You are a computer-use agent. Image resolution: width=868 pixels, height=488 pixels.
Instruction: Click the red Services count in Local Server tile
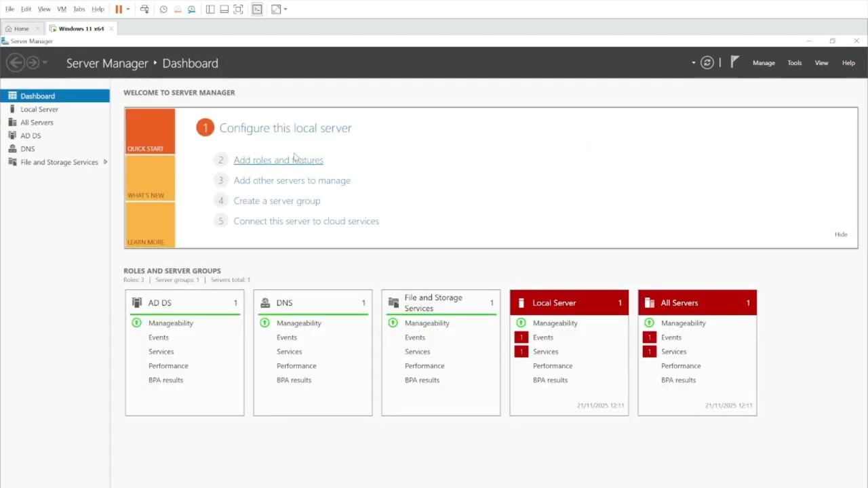click(x=521, y=352)
